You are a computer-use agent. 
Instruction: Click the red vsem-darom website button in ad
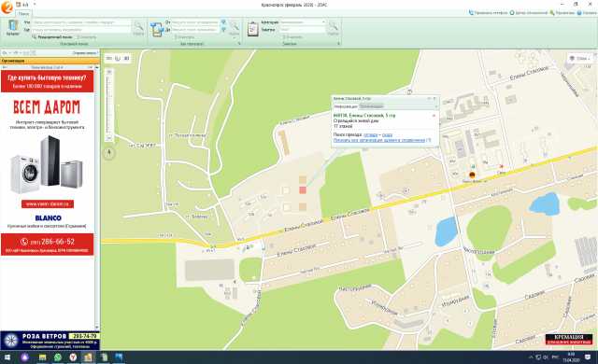[x=48, y=204]
